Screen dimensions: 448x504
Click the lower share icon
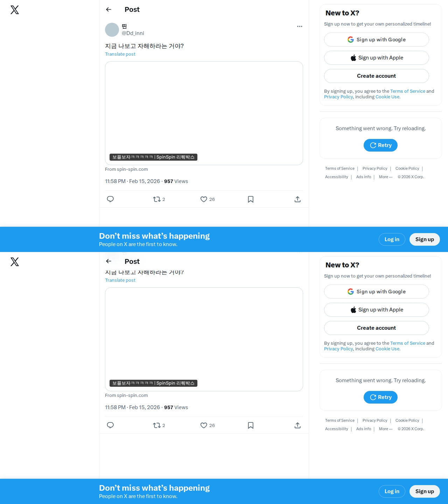click(297, 425)
